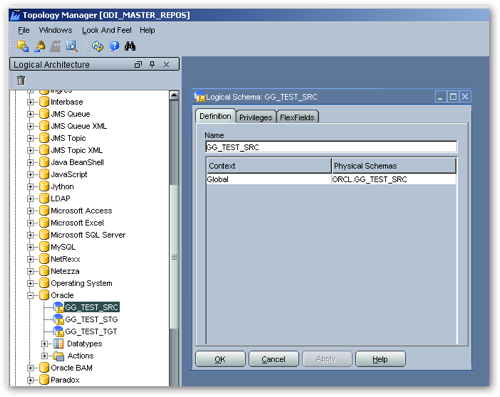Click the grey factory toolbar icon
The width and height of the screenshot is (500, 397).
click(x=55, y=46)
